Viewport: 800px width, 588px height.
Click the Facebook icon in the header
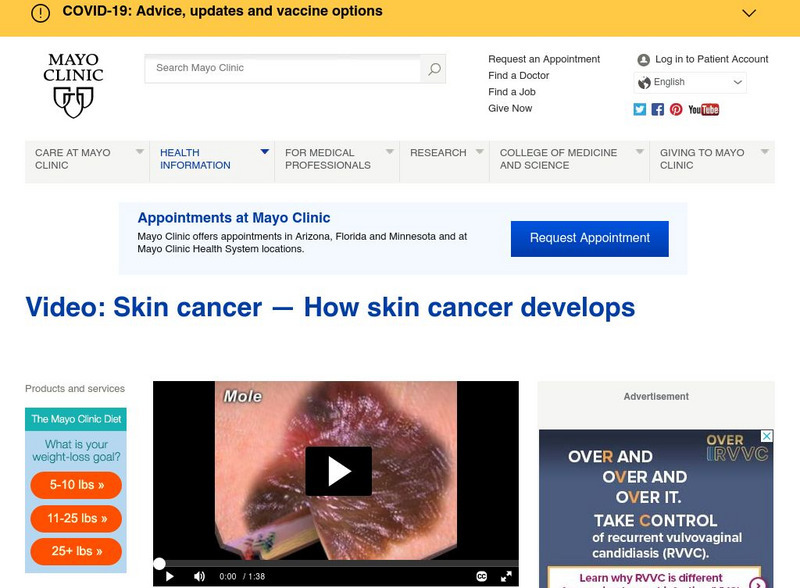pyautogui.click(x=658, y=110)
